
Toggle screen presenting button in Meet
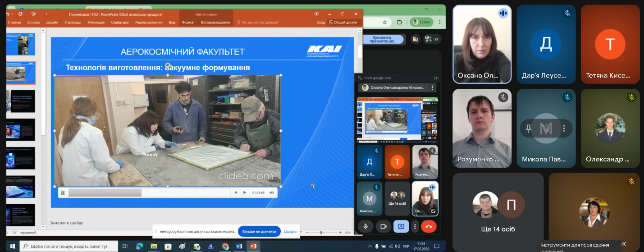click(401, 226)
